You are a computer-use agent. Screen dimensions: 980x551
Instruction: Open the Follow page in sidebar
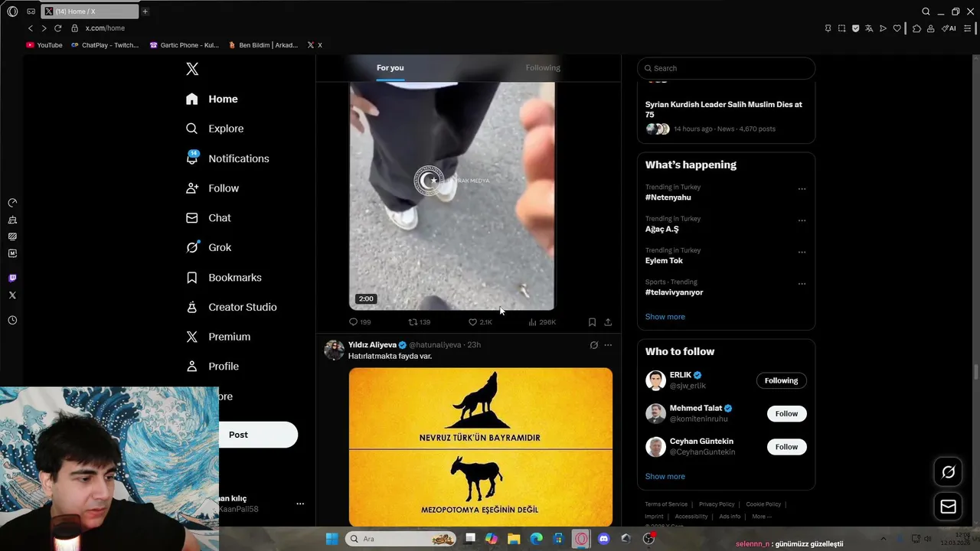(x=212, y=188)
